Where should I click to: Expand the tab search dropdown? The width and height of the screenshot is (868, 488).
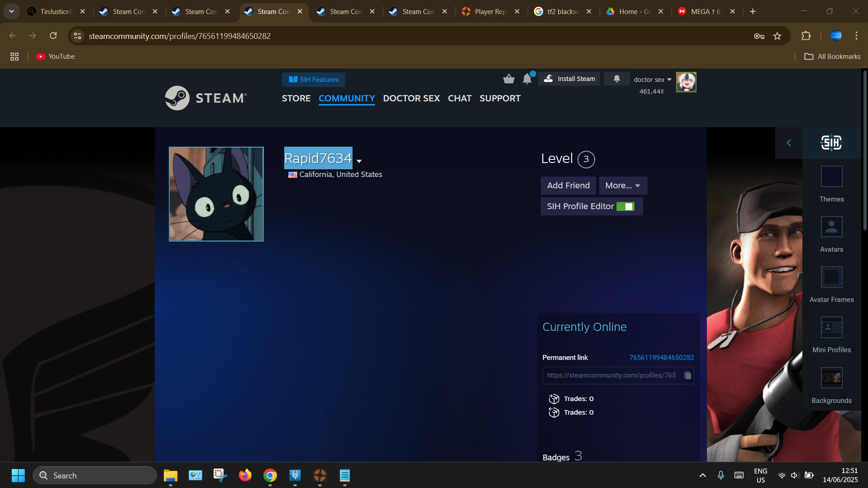[11, 11]
